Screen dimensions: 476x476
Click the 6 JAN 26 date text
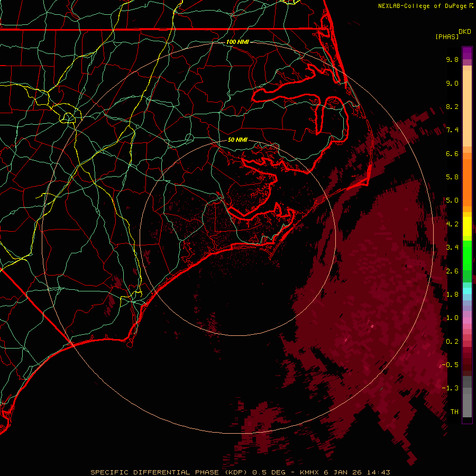coord(343,472)
